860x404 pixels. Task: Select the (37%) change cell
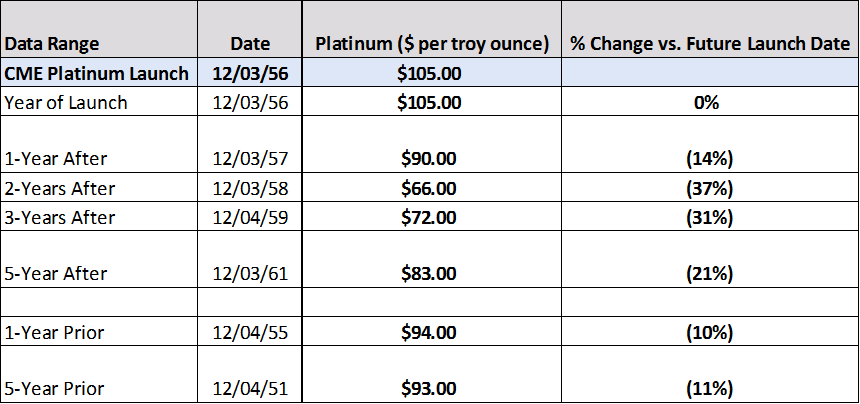point(709,188)
